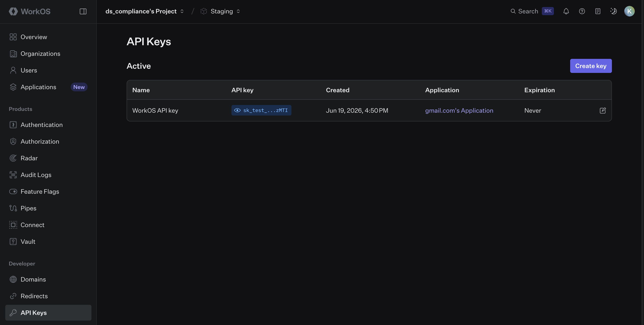
Task: Click the Name column header
Action: pos(141,90)
